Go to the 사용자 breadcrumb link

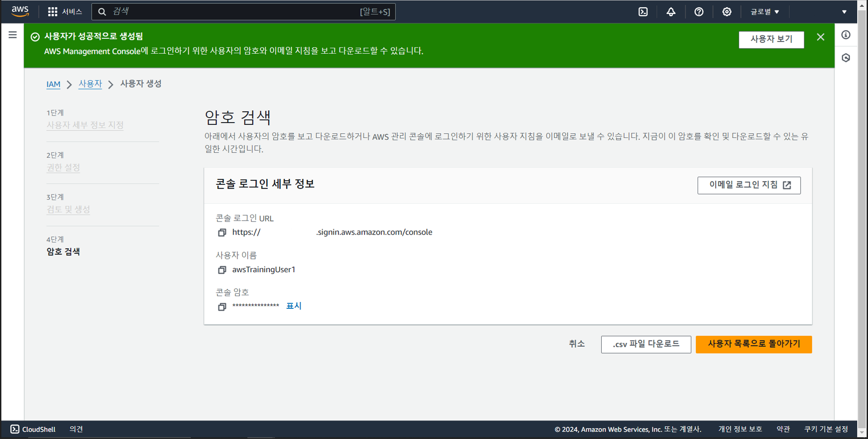[90, 84]
